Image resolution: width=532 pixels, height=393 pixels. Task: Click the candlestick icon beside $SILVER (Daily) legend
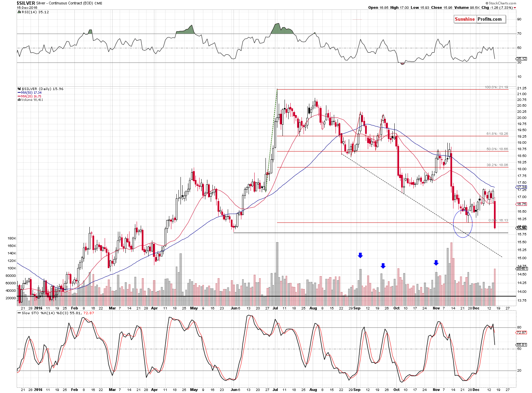tap(19, 89)
